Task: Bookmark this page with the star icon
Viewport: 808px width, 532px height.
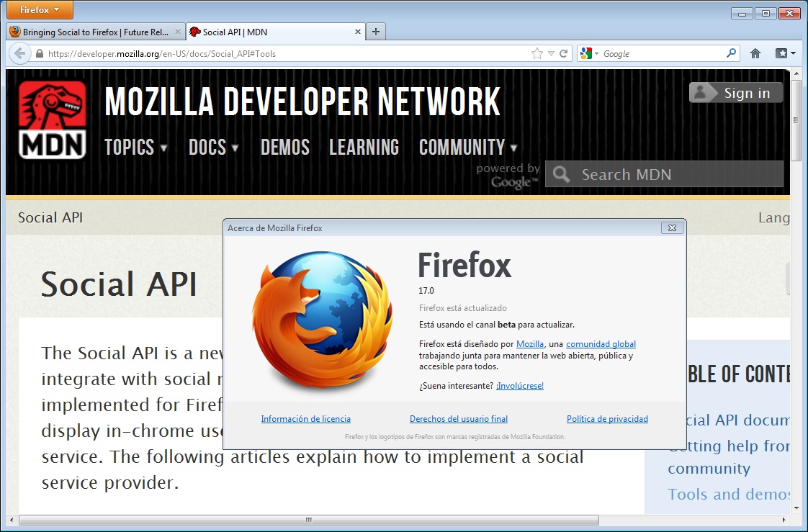Action: (537, 53)
